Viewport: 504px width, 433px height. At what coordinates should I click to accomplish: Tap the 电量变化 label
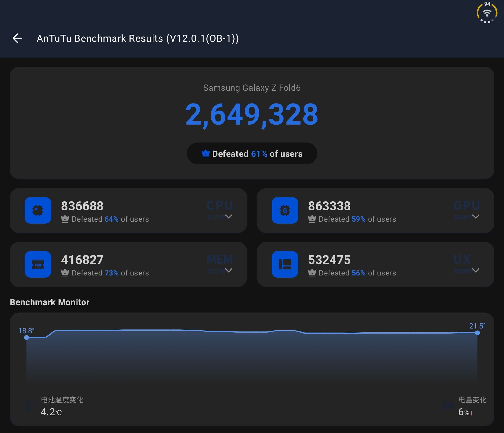click(472, 400)
